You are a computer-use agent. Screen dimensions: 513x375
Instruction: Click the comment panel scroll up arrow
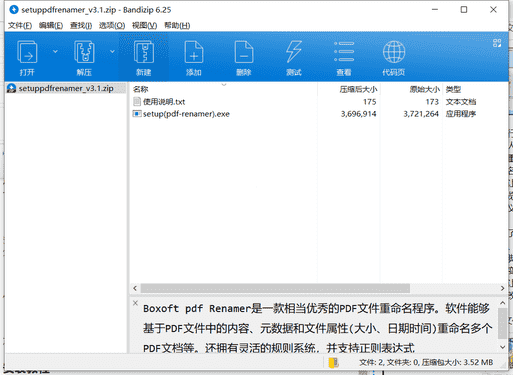502,303
